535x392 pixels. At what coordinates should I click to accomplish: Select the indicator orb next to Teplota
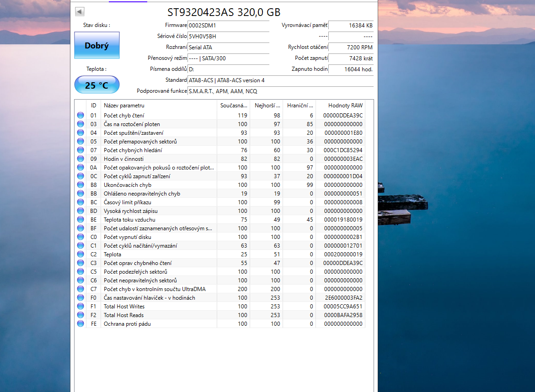point(80,254)
